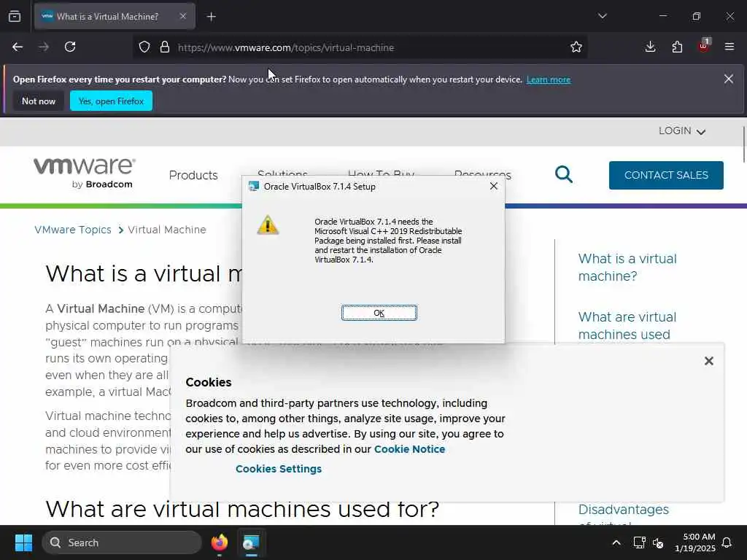
Task: Open the Cookie Notice link
Action: tap(409, 449)
